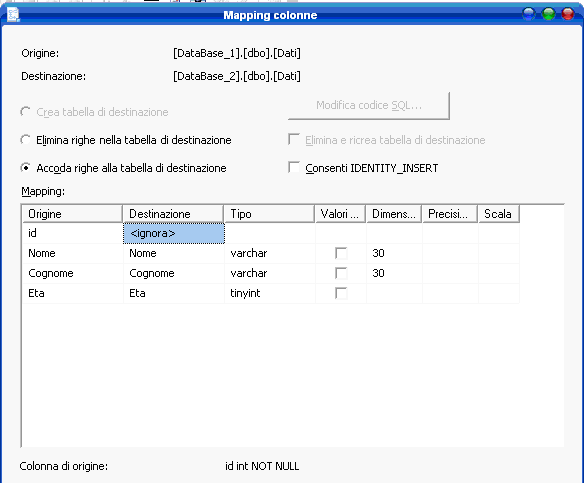Screen dimensions: 584x483
Task: Click the Destinazione column header
Action: click(x=173, y=214)
